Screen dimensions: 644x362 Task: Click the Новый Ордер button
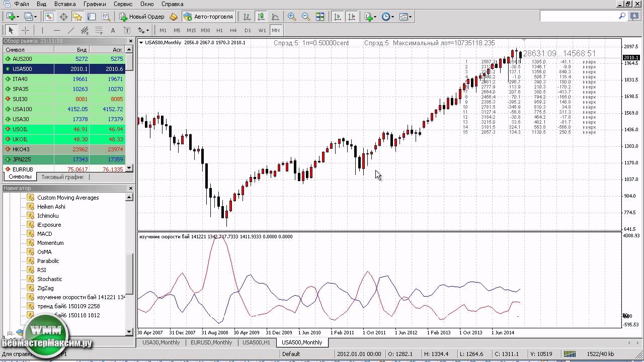tap(141, 17)
